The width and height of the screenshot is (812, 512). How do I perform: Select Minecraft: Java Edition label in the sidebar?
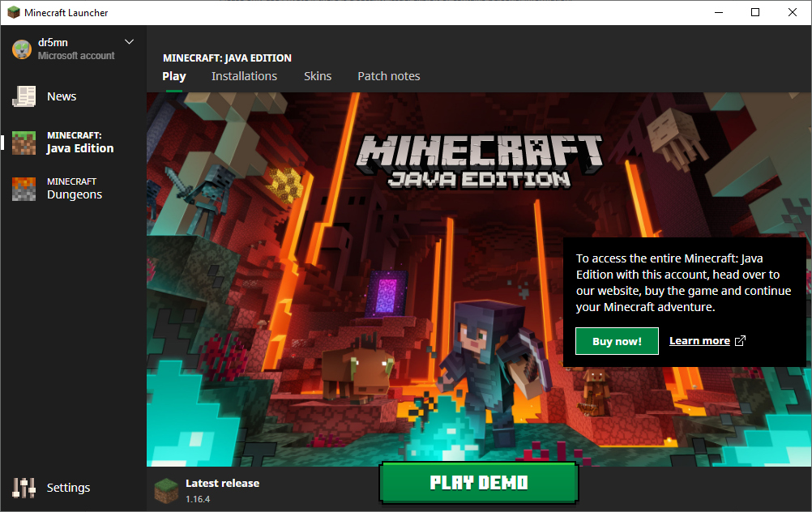[x=79, y=143]
